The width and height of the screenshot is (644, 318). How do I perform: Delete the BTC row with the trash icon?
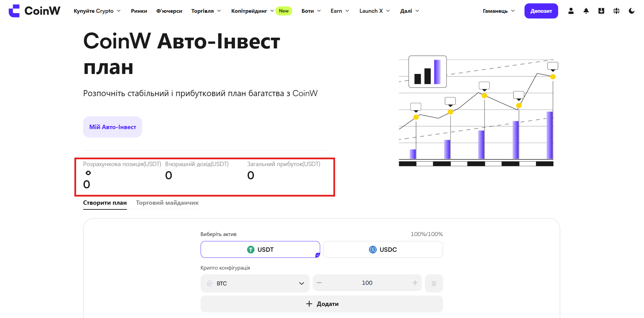pos(434,283)
